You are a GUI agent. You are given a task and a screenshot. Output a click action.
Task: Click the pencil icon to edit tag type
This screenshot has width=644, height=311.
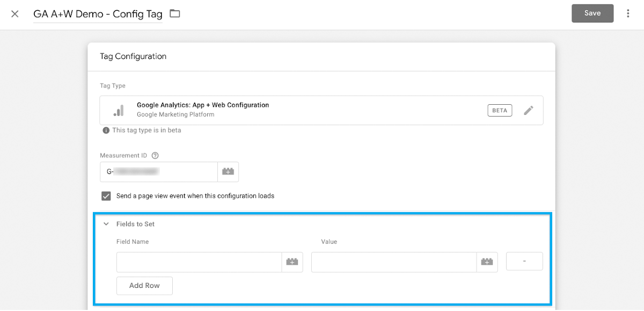click(x=529, y=110)
